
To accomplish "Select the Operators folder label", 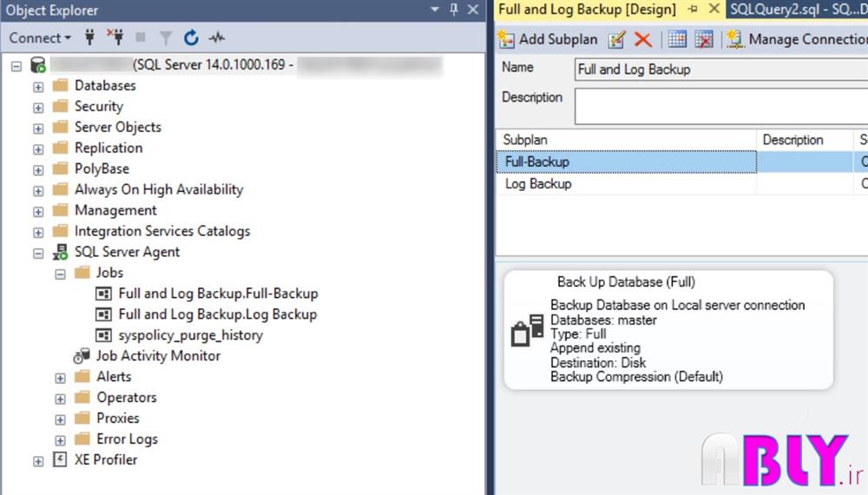I will coord(126,398).
